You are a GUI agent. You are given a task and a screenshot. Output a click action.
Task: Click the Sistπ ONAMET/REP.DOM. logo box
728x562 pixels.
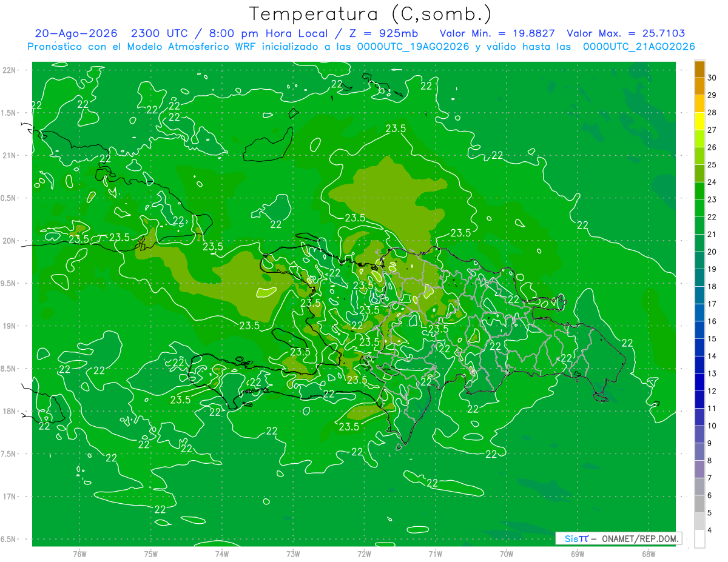tap(619, 538)
